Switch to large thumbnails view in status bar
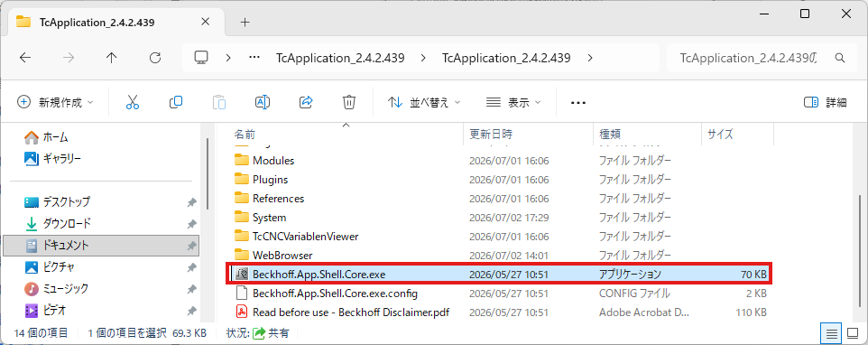The image size is (868, 345). [853, 333]
